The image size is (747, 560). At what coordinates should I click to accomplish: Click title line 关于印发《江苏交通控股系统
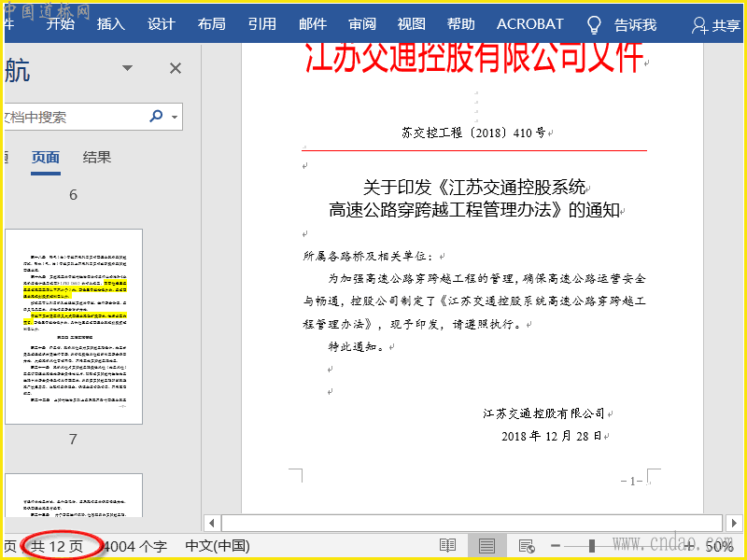(x=474, y=187)
